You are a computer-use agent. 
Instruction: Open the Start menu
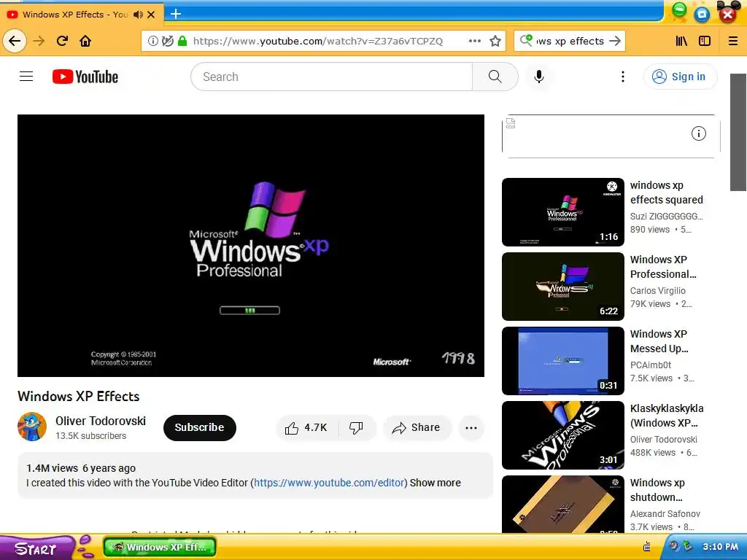pyautogui.click(x=36, y=548)
